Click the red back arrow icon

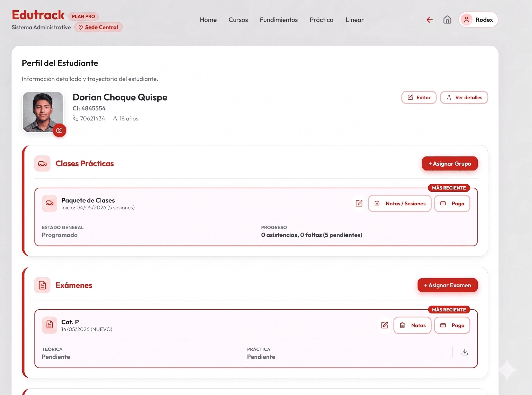pyautogui.click(x=430, y=20)
